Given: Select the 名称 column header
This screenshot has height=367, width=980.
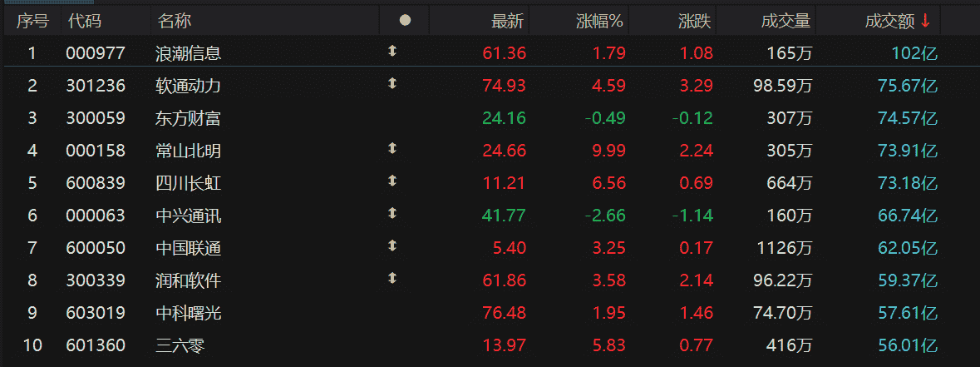Looking at the screenshot, I should pos(174,21).
